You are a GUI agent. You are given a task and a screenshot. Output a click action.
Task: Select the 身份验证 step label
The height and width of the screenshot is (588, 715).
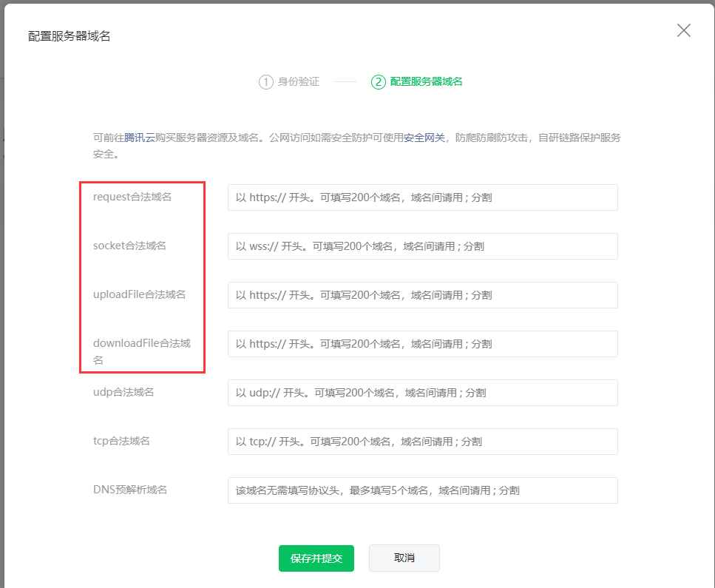299,81
